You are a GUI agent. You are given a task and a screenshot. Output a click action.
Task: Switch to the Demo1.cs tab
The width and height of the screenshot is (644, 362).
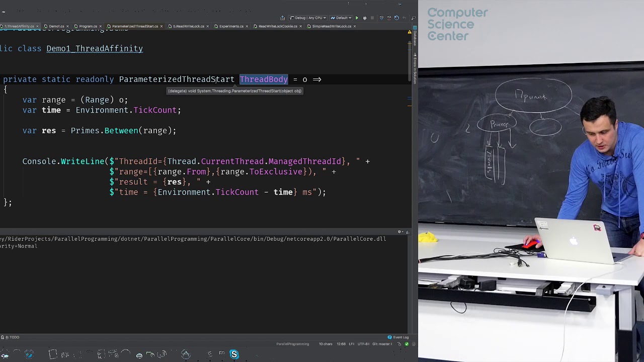click(56, 26)
